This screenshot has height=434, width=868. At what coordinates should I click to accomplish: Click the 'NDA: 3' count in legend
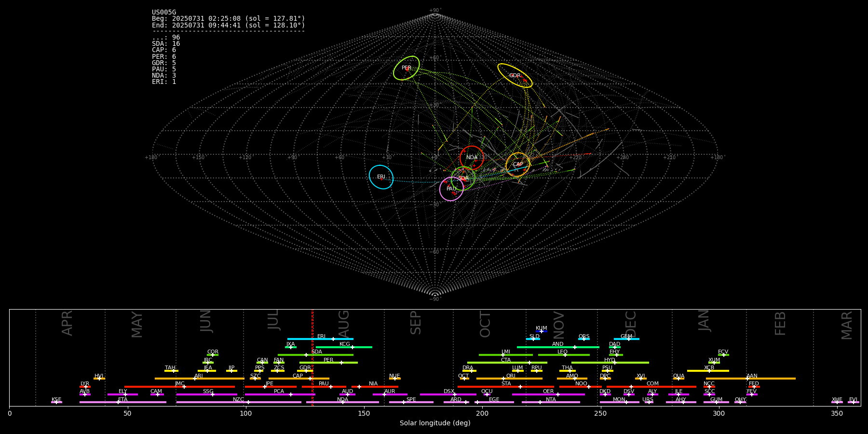pos(164,76)
